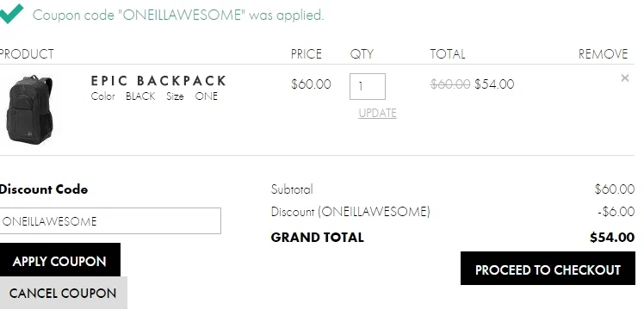Click the UPDATE quantity link
Viewport: 644px width, 316px height.
click(x=377, y=113)
